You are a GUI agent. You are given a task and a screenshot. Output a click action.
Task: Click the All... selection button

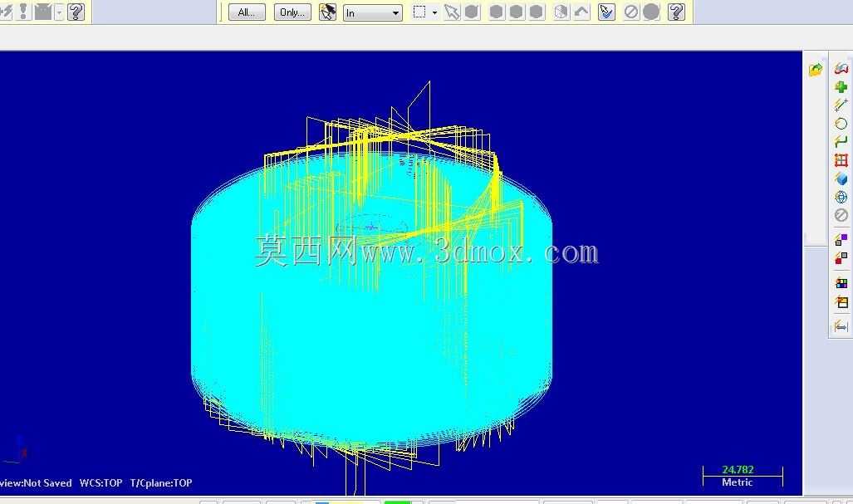(247, 12)
